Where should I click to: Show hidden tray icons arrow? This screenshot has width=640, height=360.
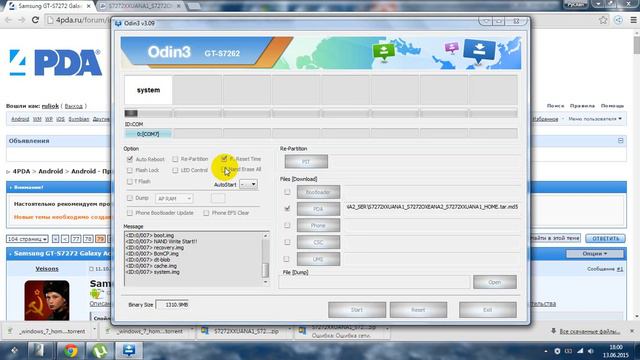point(546,351)
